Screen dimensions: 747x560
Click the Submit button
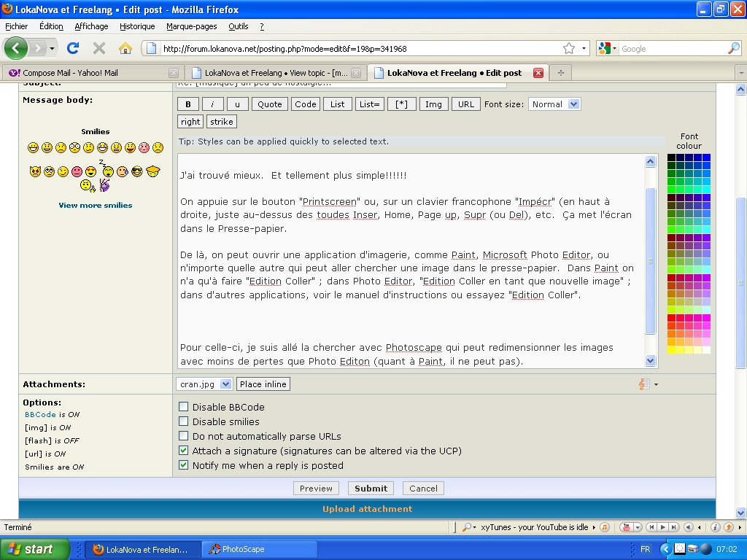371,488
